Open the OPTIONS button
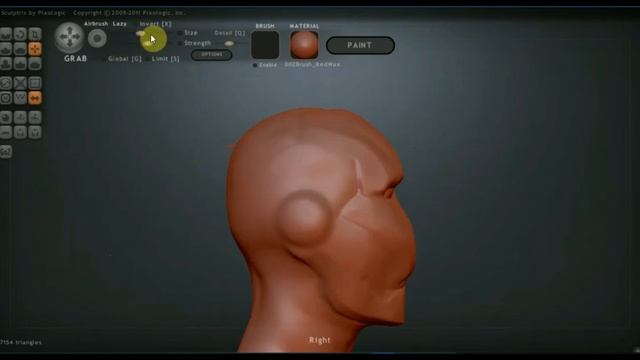The height and width of the screenshot is (360, 640). [211, 55]
